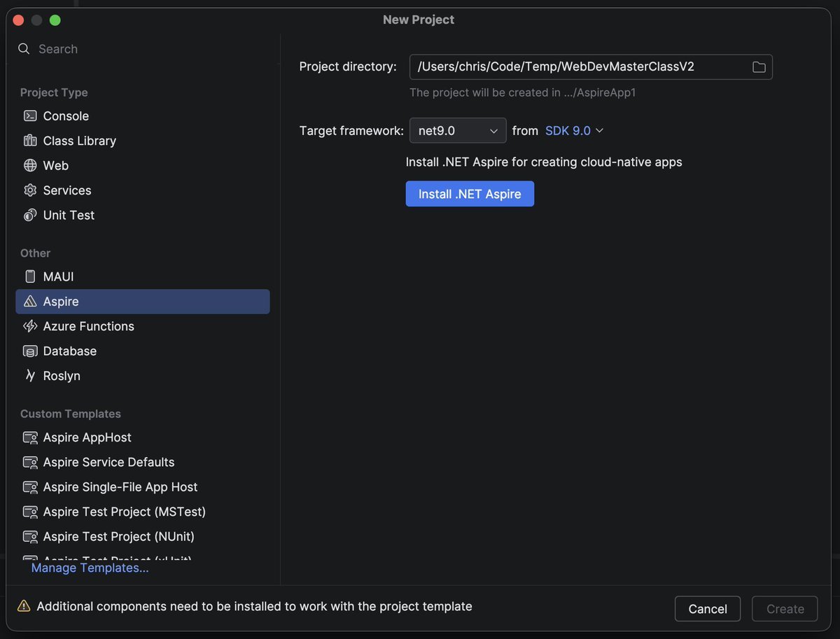This screenshot has width=840, height=639.
Task: Click Aspire Single-File App Host text
Action: 120,487
